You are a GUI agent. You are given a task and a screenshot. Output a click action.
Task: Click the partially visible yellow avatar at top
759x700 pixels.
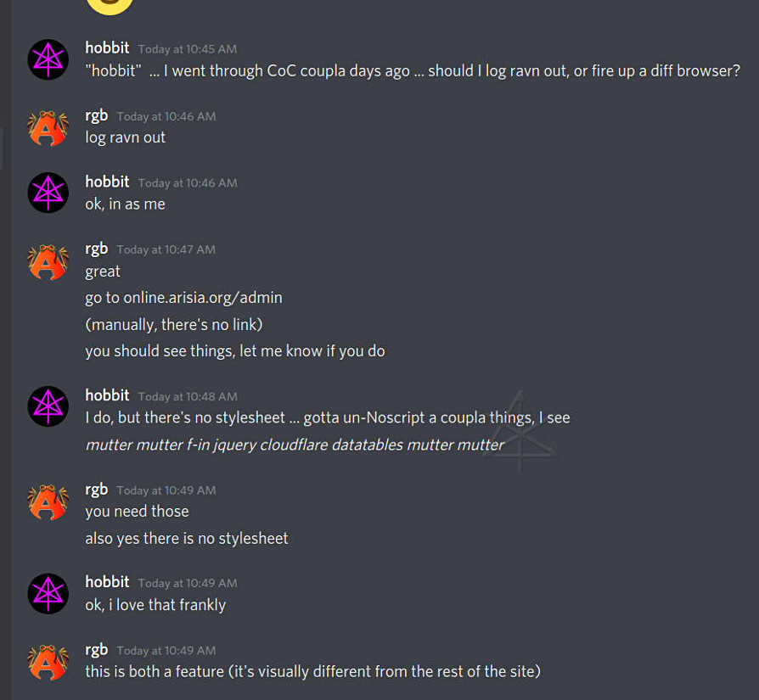pyautogui.click(x=110, y=5)
